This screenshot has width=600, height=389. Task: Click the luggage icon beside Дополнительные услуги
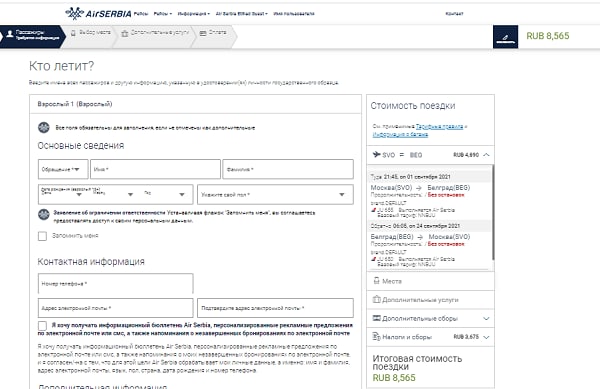pyautogui.click(x=377, y=299)
